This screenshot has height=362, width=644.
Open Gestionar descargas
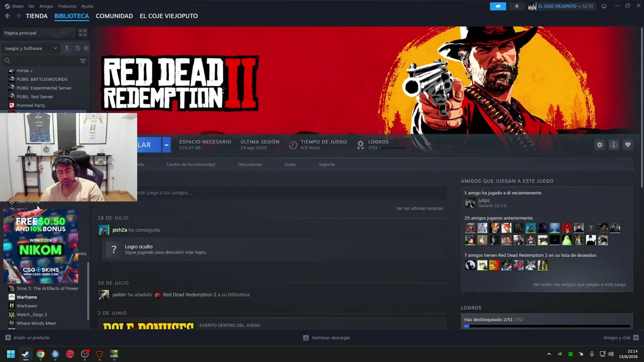[327, 338]
